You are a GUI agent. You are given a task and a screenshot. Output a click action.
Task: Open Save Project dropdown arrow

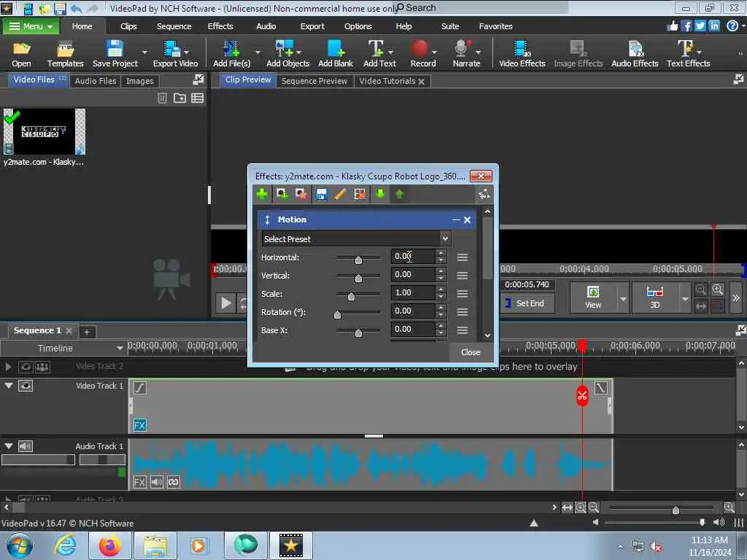[145, 52]
